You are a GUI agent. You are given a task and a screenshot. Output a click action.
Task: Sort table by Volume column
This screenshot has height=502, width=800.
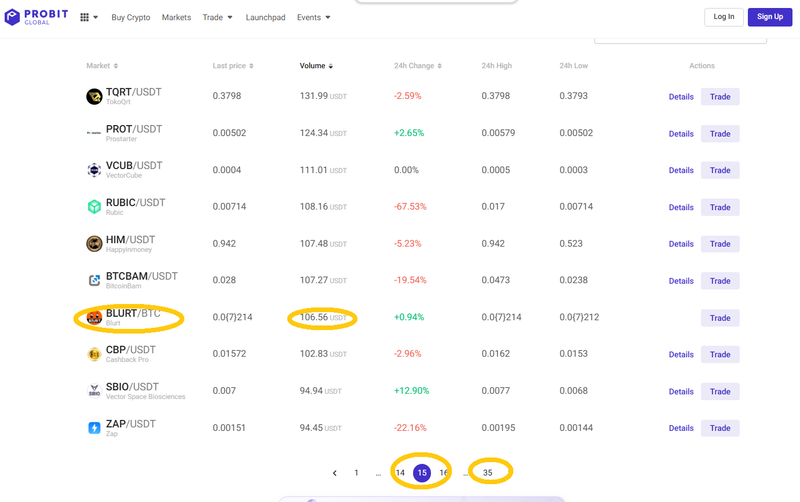[x=316, y=66]
